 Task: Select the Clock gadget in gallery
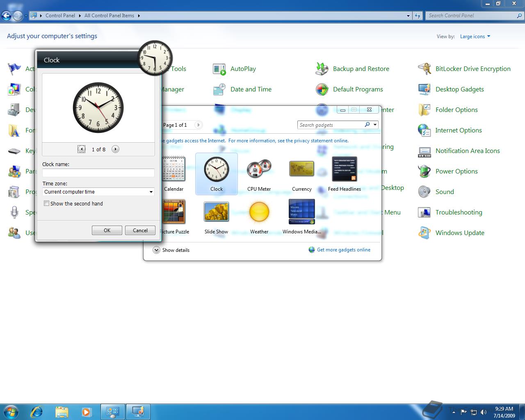[x=217, y=174]
